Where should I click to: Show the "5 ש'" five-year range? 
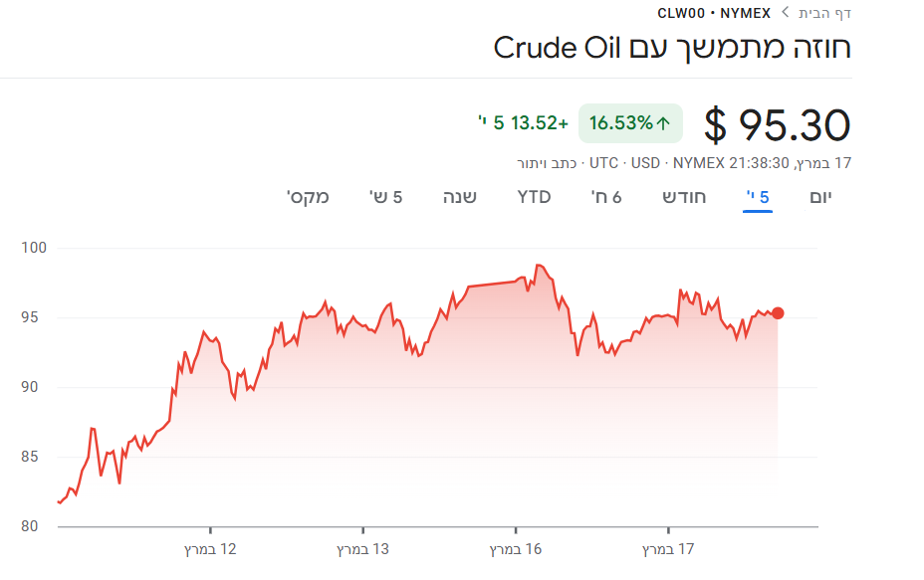[385, 197]
